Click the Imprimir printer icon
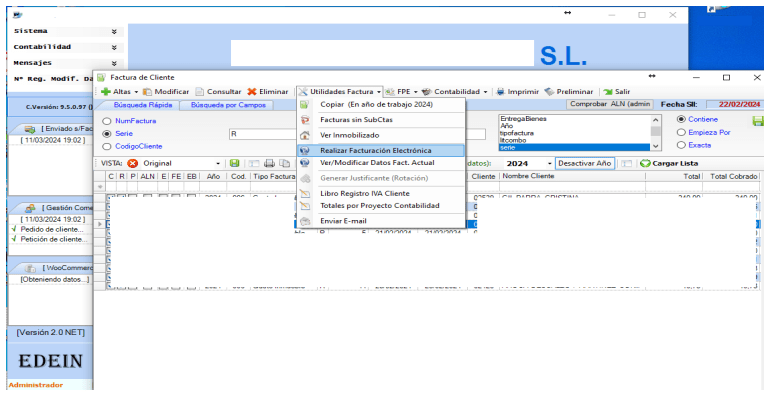This screenshot has height=401, width=773. [x=500, y=92]
